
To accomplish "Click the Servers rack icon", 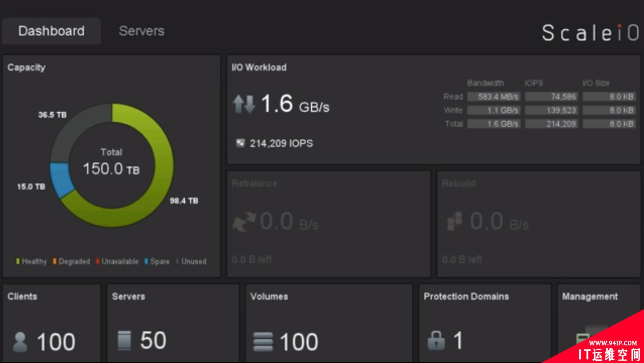I will (x=124, y=341).
